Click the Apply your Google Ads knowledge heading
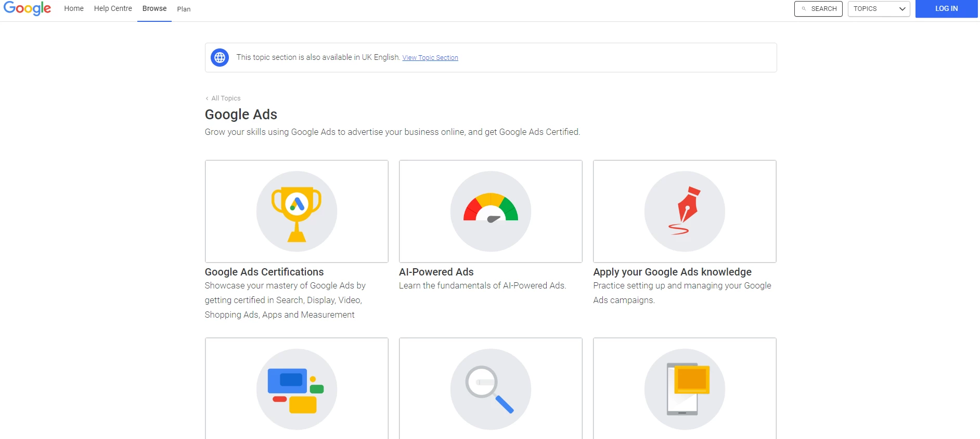 pos(672,272)
